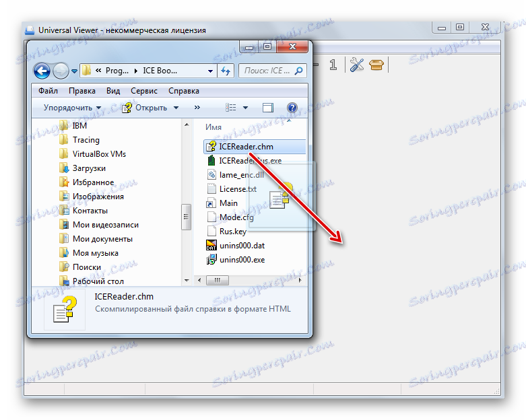The height and width of the screenshot is (420, 526).
Task: Click the Universal Viewer plugins box icon
Action: coord(376,65)
